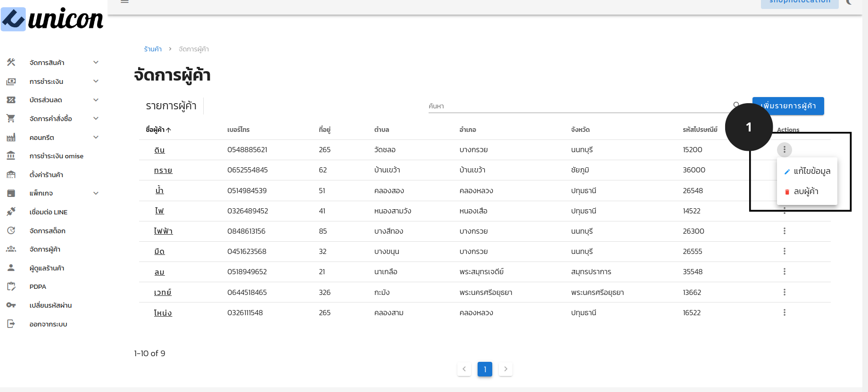This screenshot has height=392, width=868.
Task: Open การชำระเงิน omise sidebar item
Action: pos(56,156)
